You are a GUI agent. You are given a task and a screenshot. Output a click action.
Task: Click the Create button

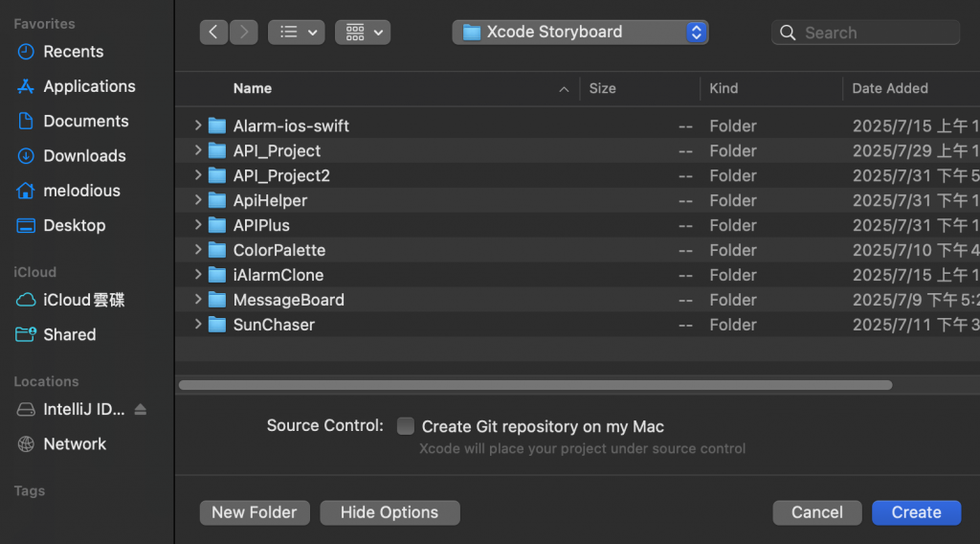coord(915,512)
